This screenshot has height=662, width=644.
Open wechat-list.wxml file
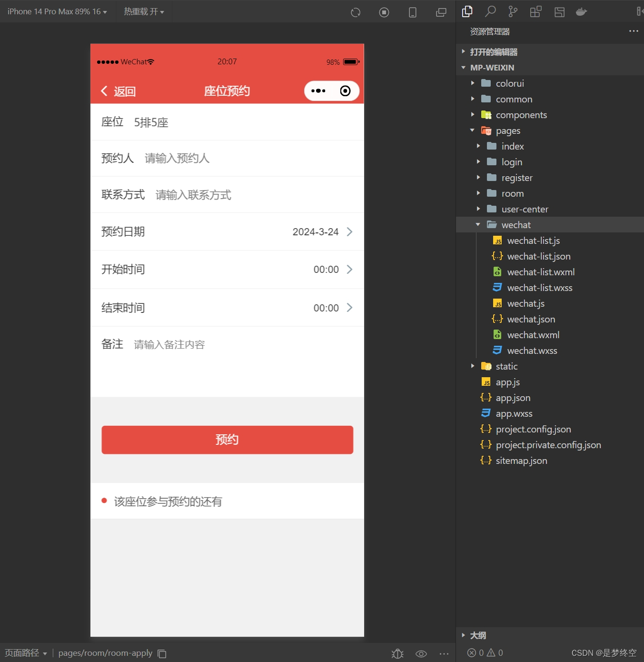[x=550, y=272]
